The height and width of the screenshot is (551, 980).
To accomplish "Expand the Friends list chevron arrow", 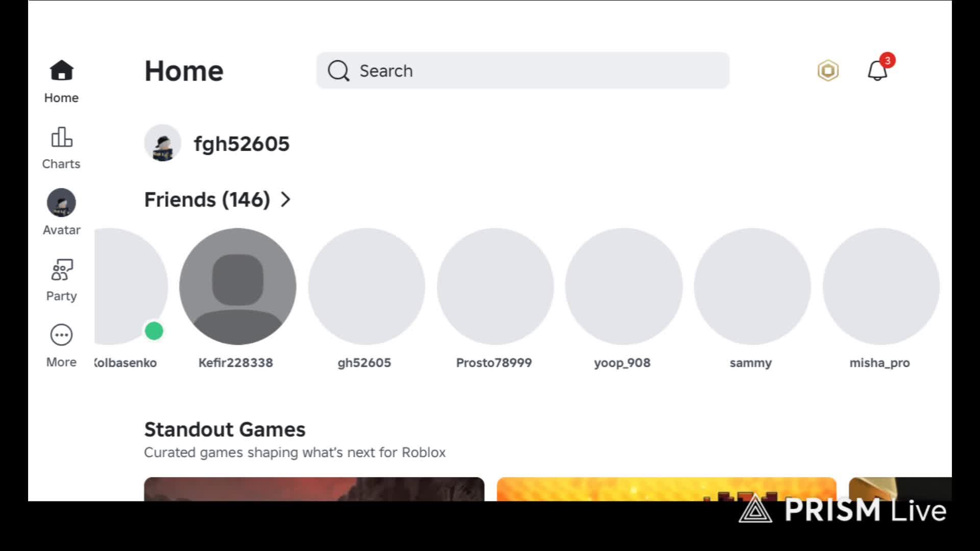I will (286, 199).
